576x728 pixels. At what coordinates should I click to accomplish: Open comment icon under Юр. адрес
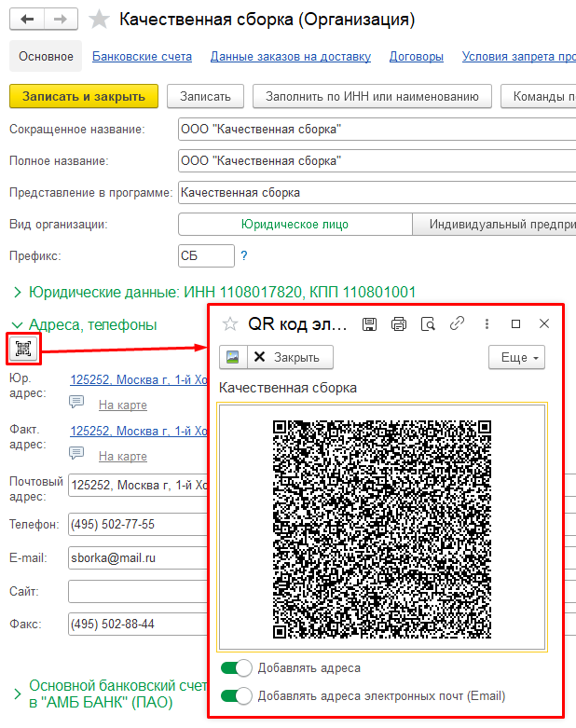(76, 401)
